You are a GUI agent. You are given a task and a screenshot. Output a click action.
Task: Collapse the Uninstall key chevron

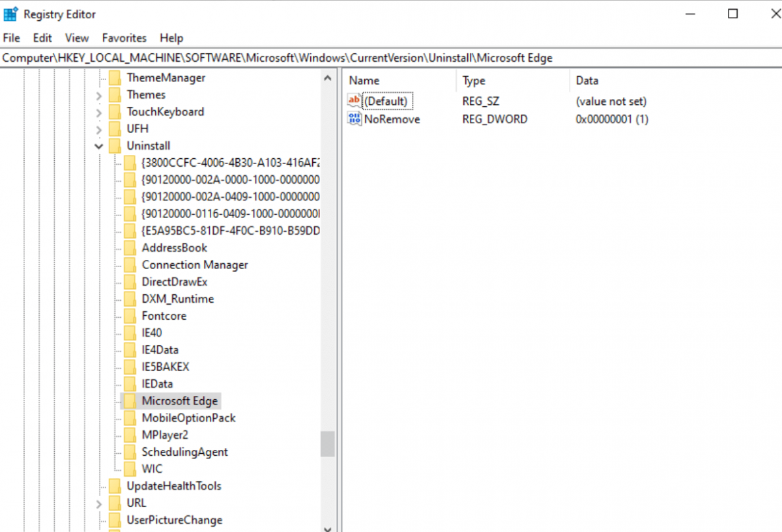point(99,145)
